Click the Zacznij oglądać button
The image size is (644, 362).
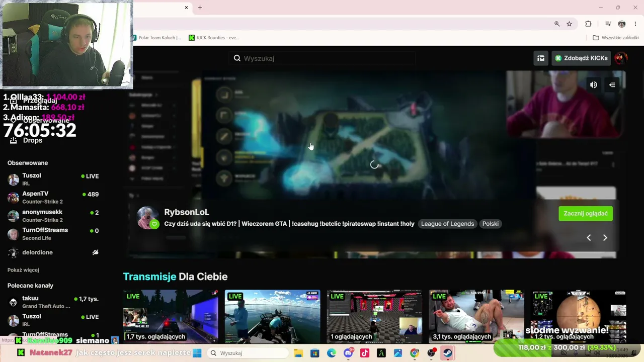[586, 214]
